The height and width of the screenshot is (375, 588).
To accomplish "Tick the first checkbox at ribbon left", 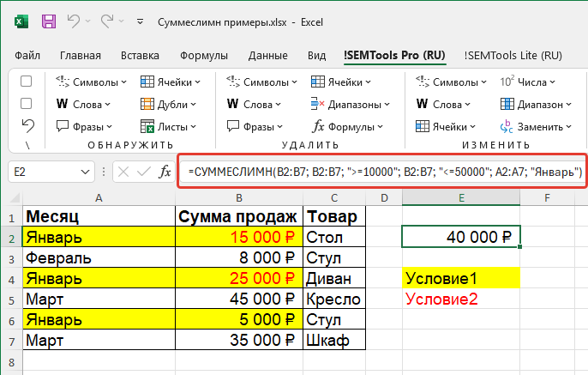I will [x=26, y=82].
